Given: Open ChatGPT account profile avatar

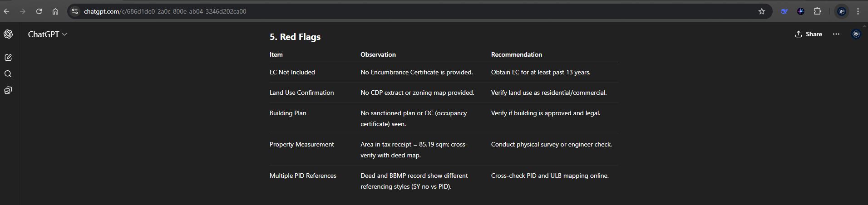Looking at the screenshot, I should [x=856, y=34].
